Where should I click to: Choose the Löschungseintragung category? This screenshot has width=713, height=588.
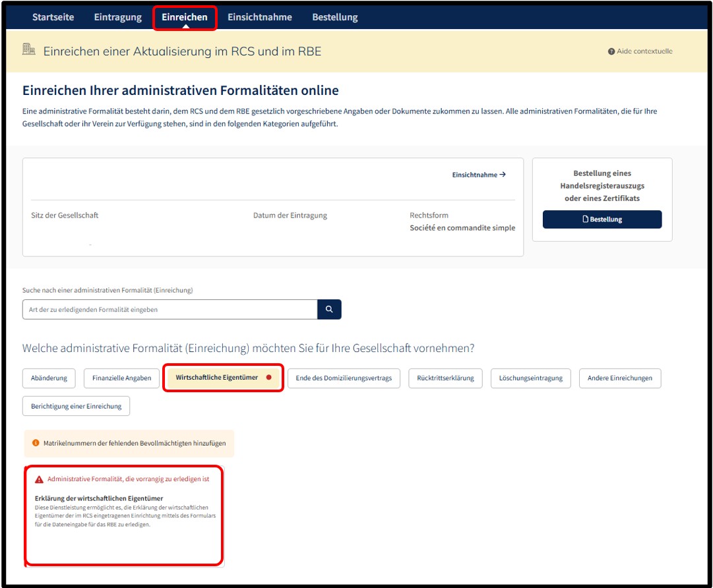click(531, 378)
